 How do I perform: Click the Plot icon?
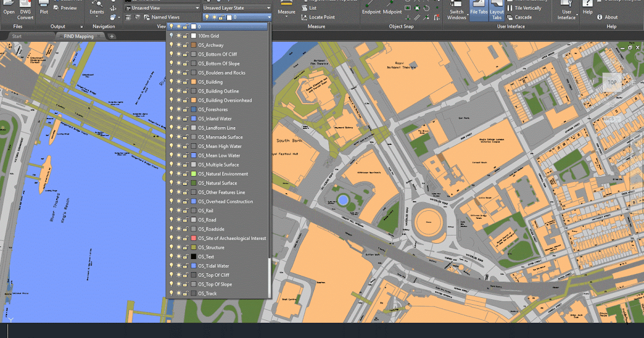click(x=44, y=9)
